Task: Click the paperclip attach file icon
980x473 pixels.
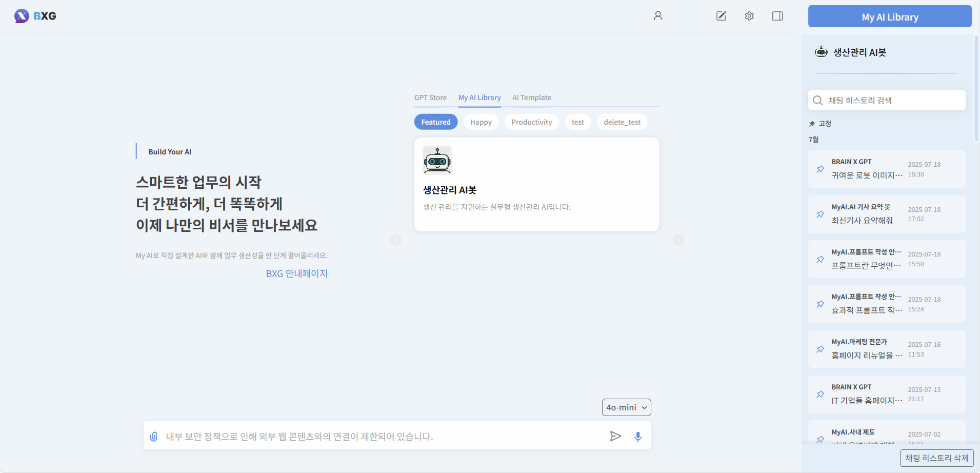Action: [154, 437]
